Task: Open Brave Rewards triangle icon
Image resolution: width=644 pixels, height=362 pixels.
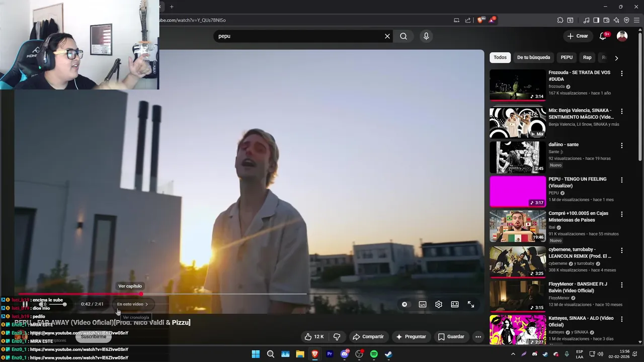Action: coord(492,20)
